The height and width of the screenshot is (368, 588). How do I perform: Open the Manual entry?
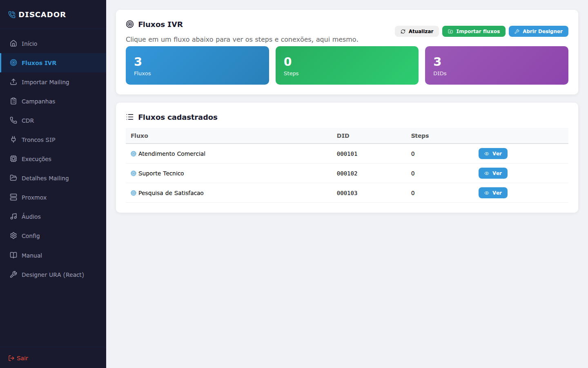53,255
